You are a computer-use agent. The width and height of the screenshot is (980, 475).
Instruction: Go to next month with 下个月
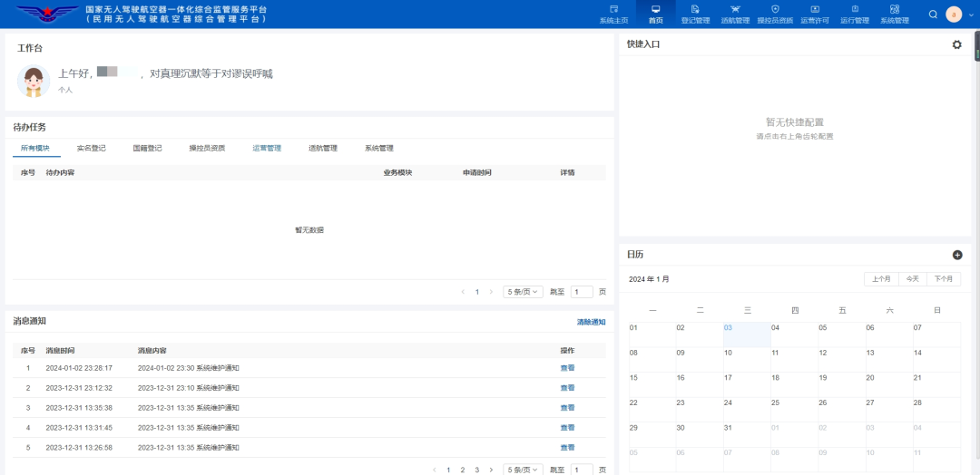[944, 279]
